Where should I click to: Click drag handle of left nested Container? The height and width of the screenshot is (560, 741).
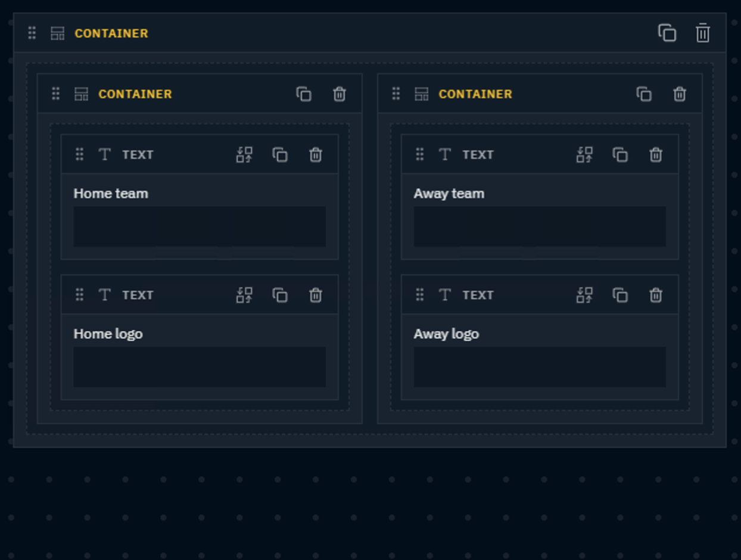point(56,94)
